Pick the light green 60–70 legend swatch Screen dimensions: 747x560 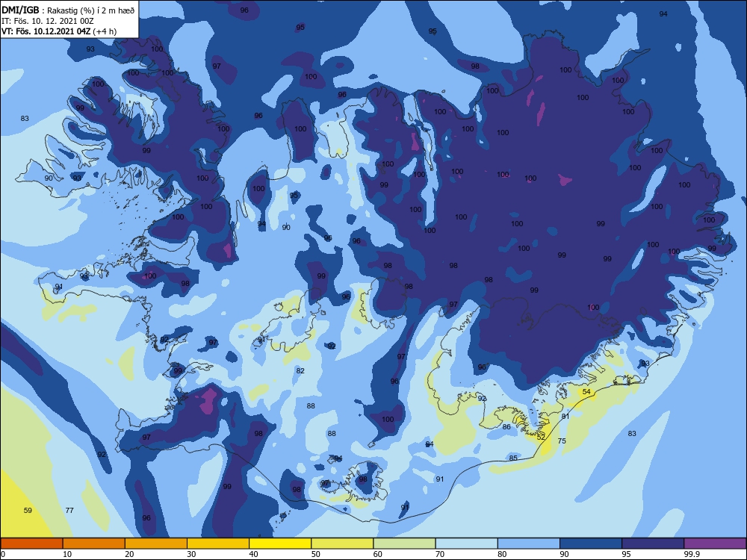click(x=404, y=544)
